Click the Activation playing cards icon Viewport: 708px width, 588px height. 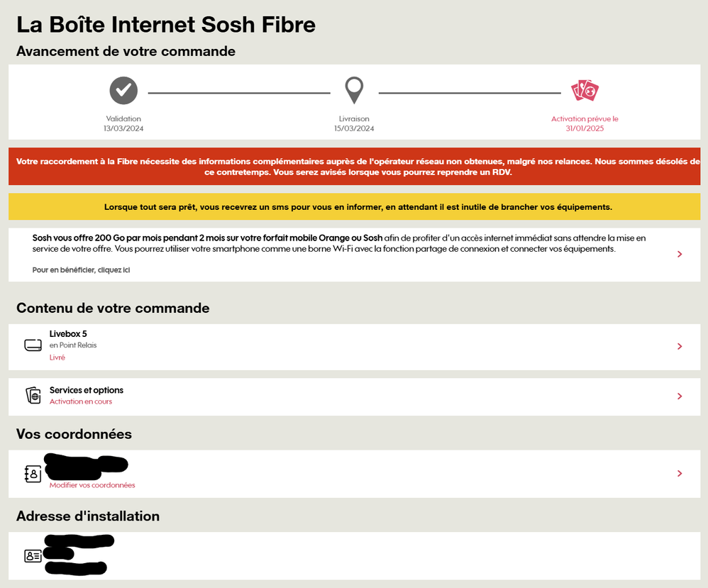(x=585, y=90)
